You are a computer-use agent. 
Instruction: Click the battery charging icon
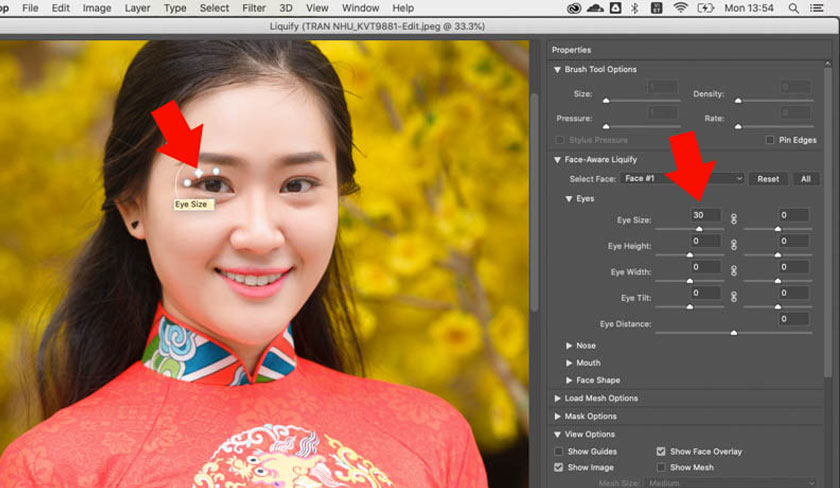tap(705, 8)
